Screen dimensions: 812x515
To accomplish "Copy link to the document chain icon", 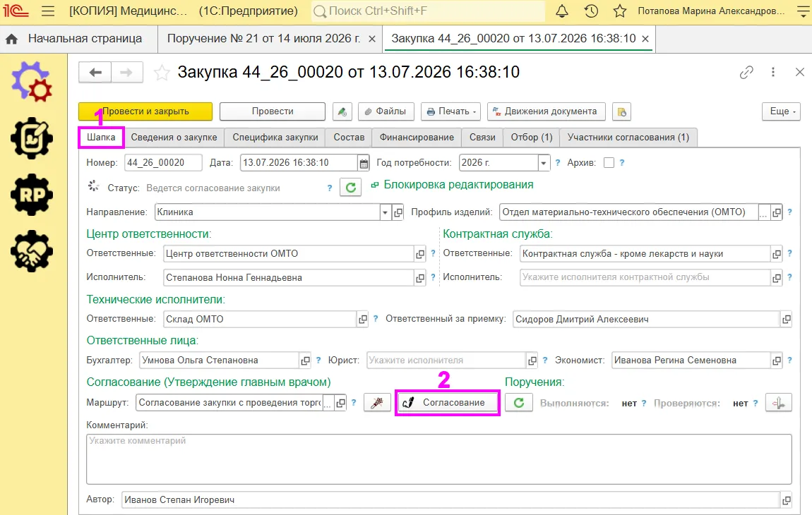I will 746,73.
